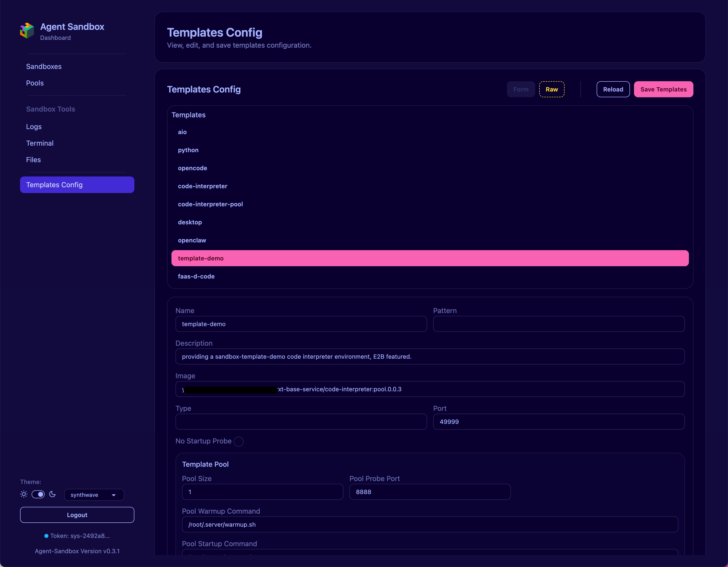
Task: Click the Logout button
Action: pos(77,515)
